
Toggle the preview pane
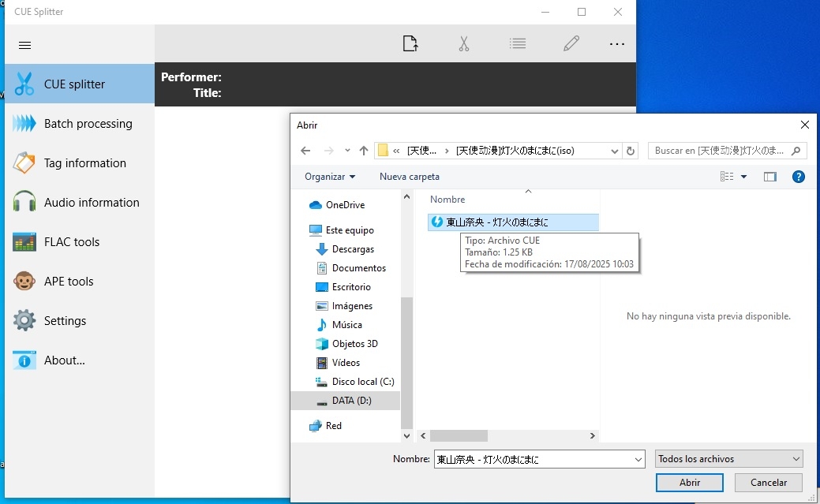[x=769, y=177]
